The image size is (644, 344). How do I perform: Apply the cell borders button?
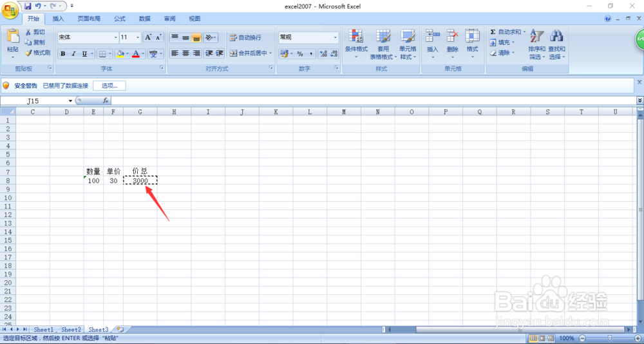click(x=102, y=54)
